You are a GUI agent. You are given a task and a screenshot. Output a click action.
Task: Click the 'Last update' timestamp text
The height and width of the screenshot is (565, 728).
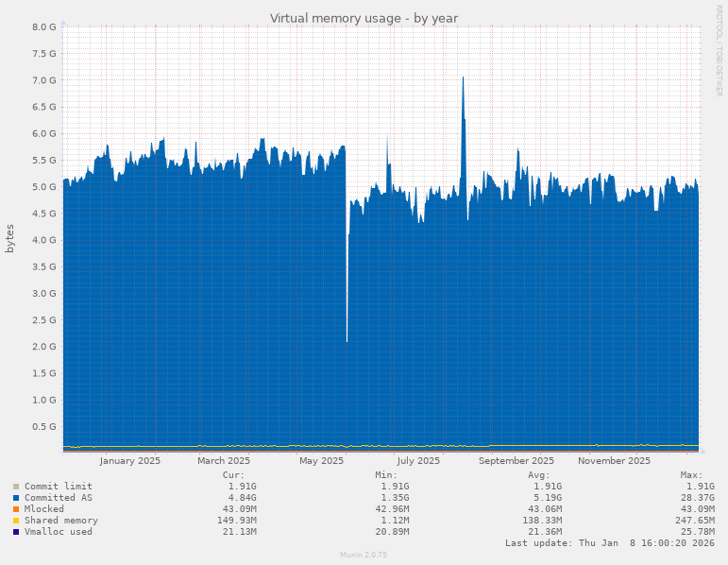[x=610, y=543]
